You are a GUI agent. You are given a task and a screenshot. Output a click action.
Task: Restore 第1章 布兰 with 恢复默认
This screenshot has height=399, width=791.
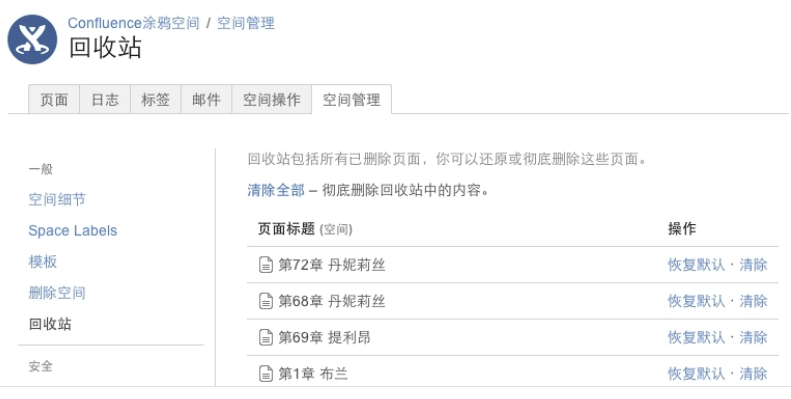coord(696,374)
